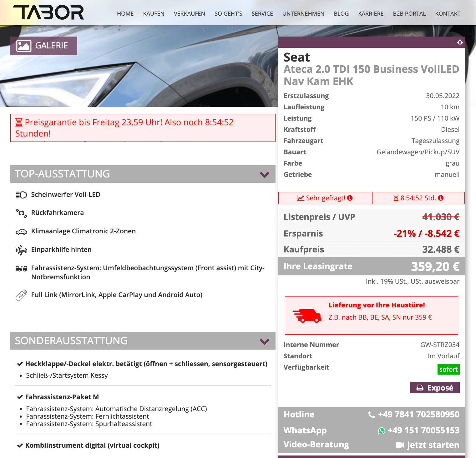The width and height of the screenshot is (476, 458).
Task: Click the info icon next to Sehr gefragt
Action: pyautogui.click(x=350, y=198)
